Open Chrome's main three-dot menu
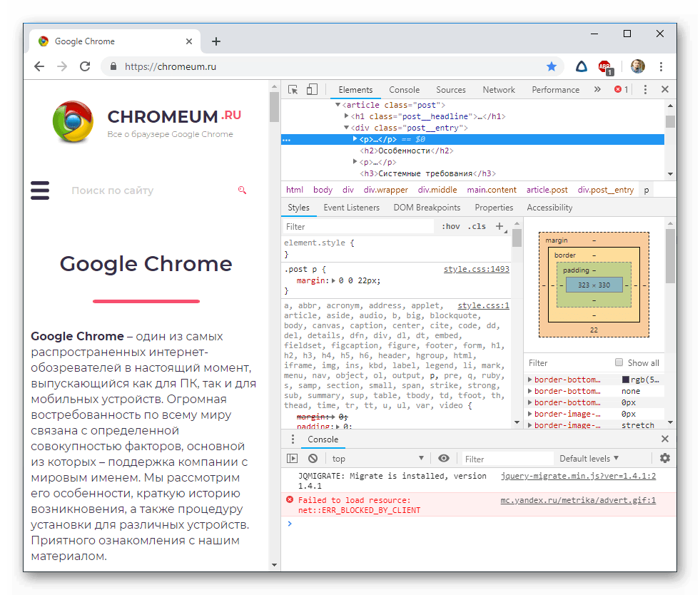Screen dimensions: 700x595 [661, 66]
